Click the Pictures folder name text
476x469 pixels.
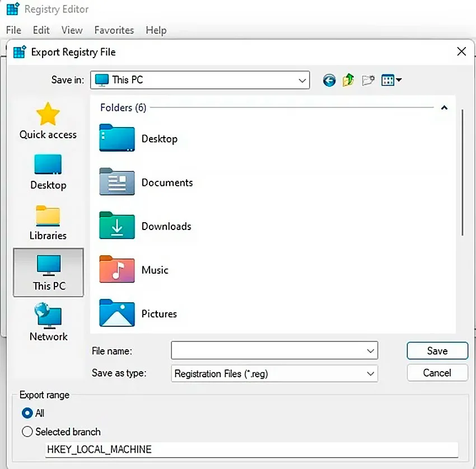click(x=159, y=313)
